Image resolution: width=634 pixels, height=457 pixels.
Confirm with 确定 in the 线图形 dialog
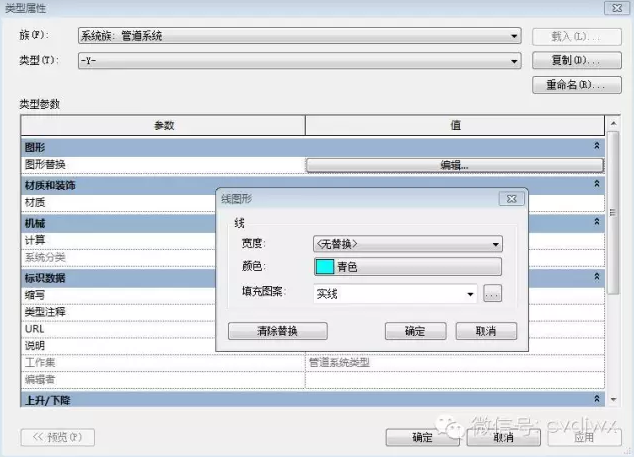[415, 331]
